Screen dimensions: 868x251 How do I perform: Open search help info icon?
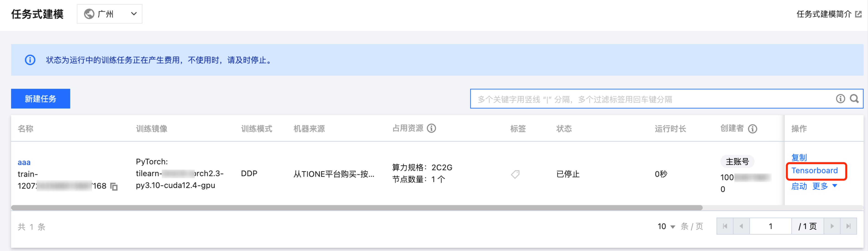tap(840, 98)
